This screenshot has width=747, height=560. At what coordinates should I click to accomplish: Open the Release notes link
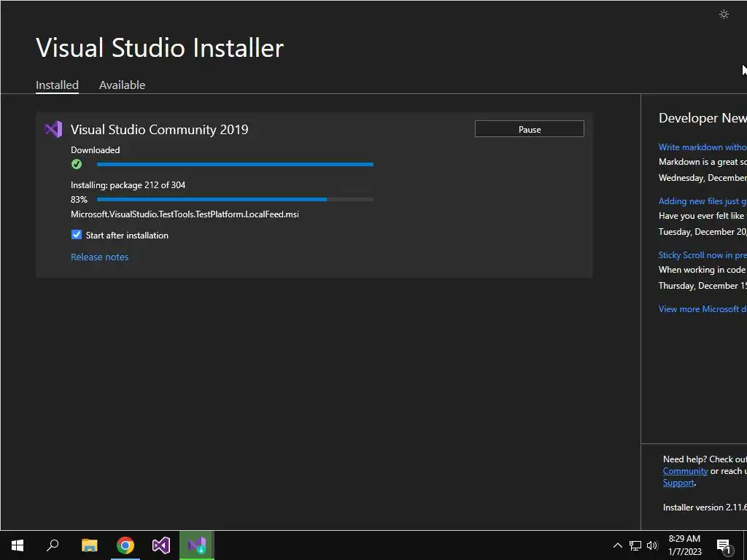coord(99,257)
